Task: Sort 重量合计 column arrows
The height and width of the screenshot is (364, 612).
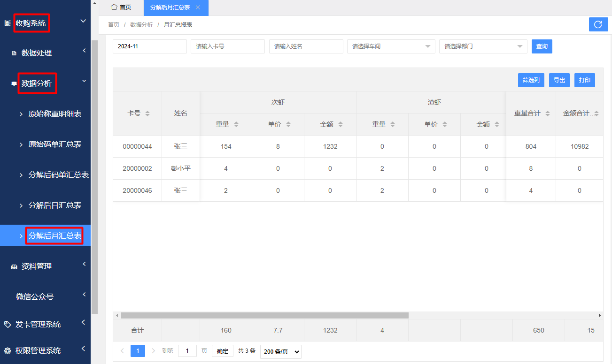Action: [548, 114]
